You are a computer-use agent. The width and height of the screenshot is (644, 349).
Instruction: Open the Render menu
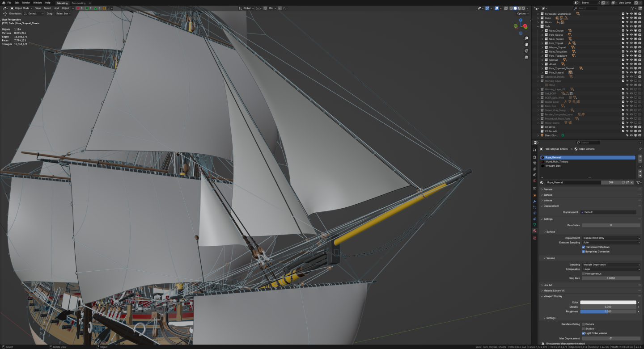pyautogui.click(x=26, y=3)
